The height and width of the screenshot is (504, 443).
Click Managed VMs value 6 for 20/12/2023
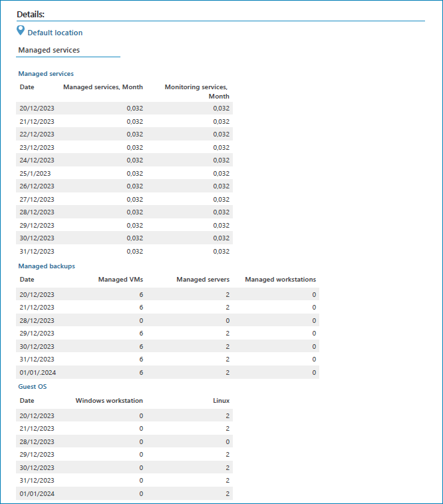141,295
